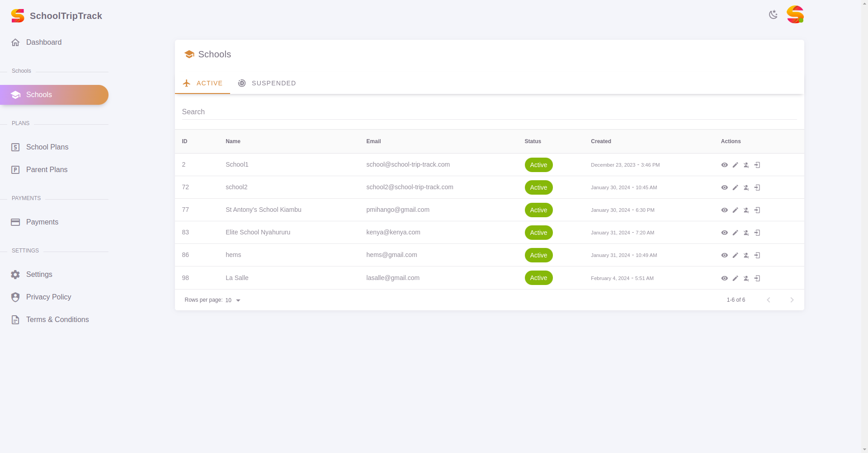The image size is (868, 453).
Task: Go to previous page chevron
Action: [x=768, y=300]
